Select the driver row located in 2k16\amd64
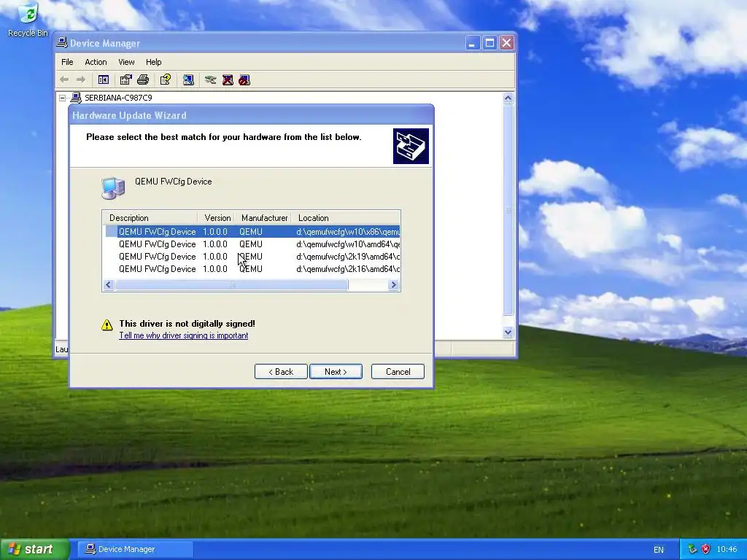Image resolution: width=747 pixels, height=560 pixels. pos(252,268)
